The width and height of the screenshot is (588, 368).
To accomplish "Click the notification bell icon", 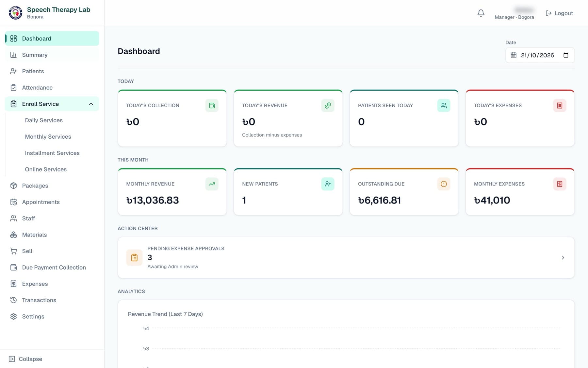I will tap(481, 13).
